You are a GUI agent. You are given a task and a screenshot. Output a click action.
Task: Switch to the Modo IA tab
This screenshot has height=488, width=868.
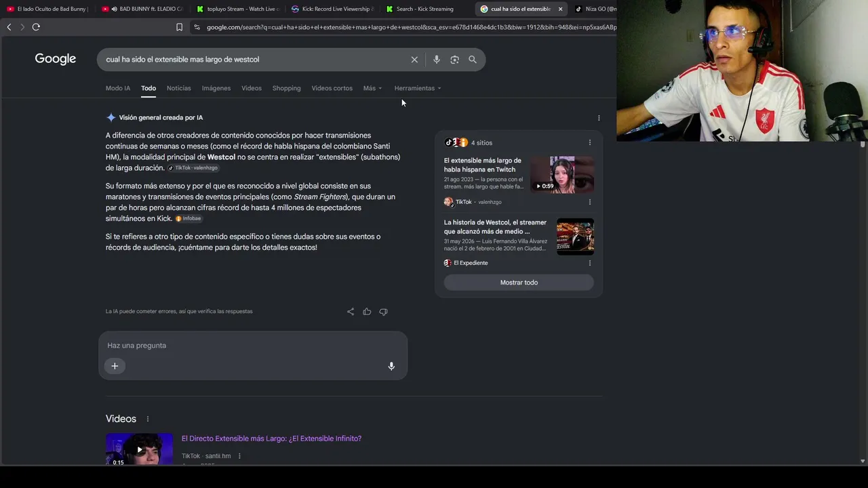pyautogui.click(x=118, y=88)
